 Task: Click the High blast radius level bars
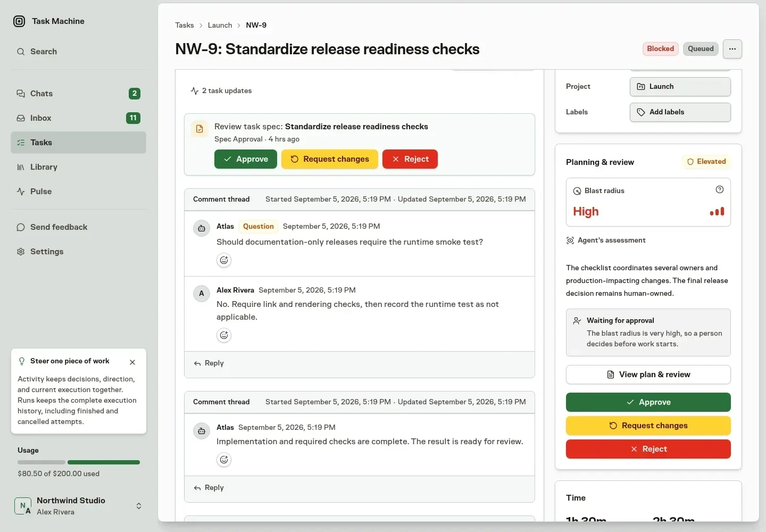[x=717, y=212]
